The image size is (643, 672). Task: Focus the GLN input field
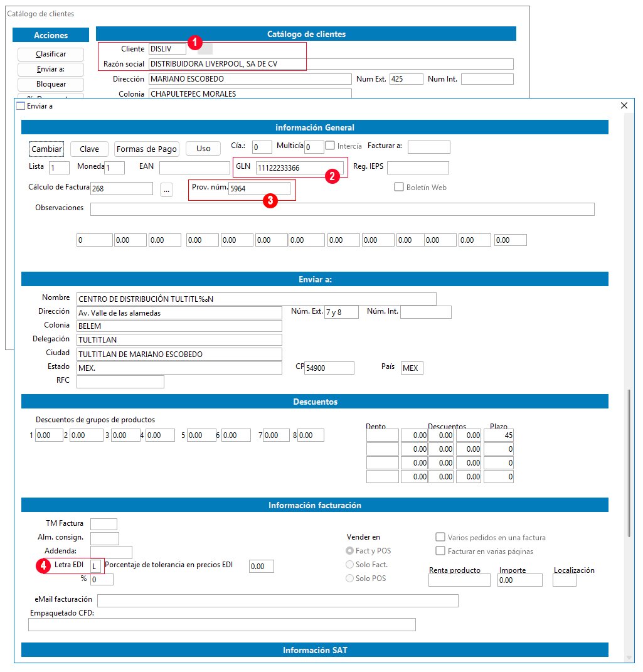[x=299, y=168]
